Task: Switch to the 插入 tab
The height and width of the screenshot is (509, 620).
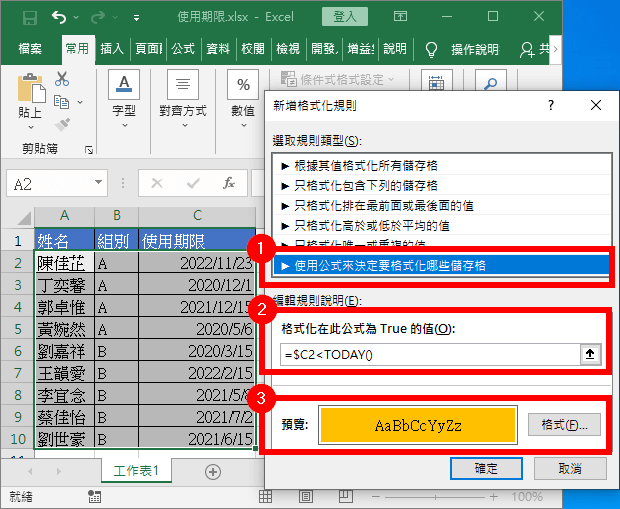Action: click(x=112, y=49)
